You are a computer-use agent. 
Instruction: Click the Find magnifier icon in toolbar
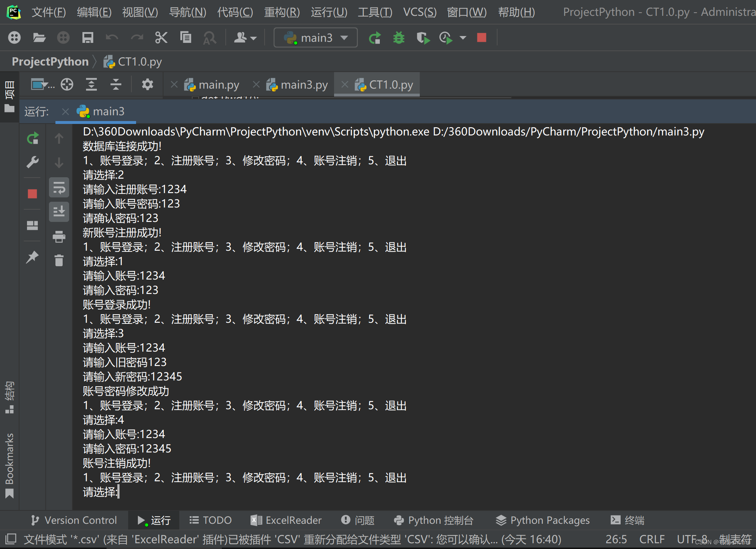pos(210,38)
